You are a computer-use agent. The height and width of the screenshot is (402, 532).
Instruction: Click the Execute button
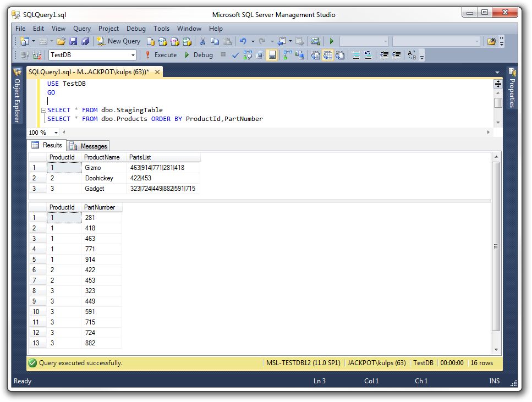[160, 55]
